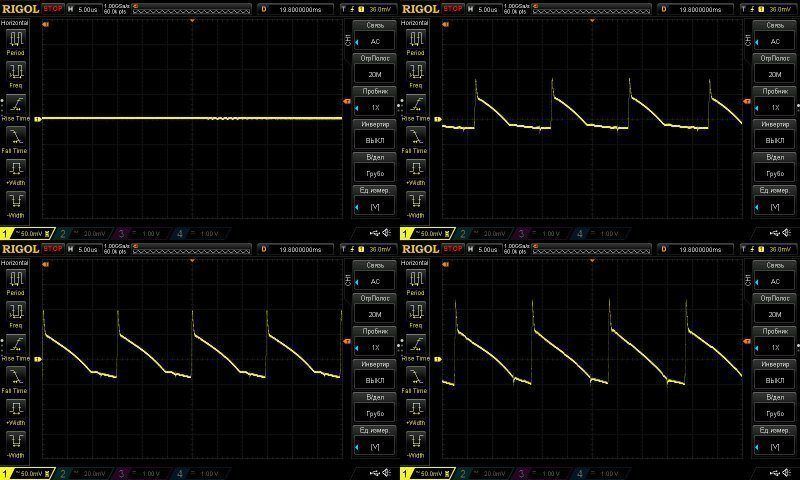Click the memory position bar, top-right scope
The width and height of the screenshot is (800, 480).
[x=592, y=9]
